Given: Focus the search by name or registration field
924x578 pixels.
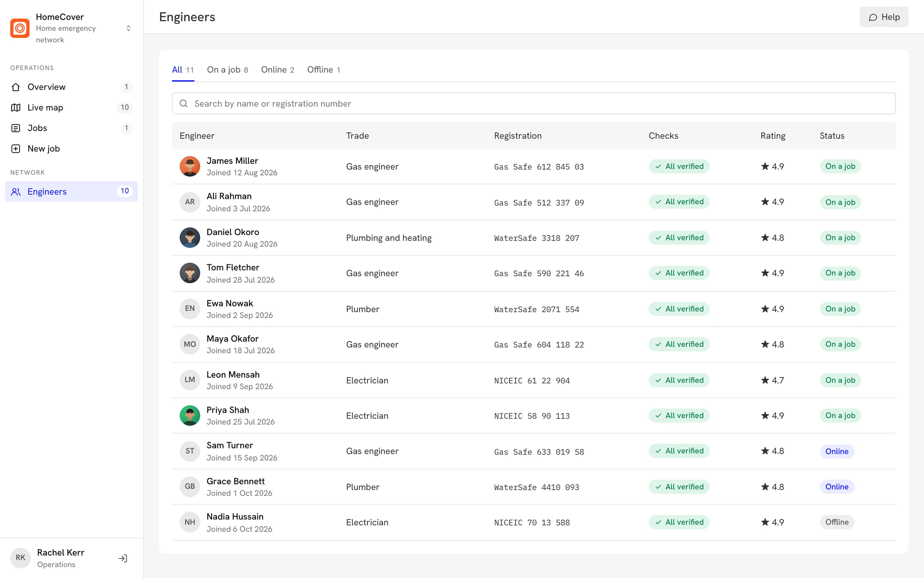Looking at the screenshot, I should click(x=534, y=104).
